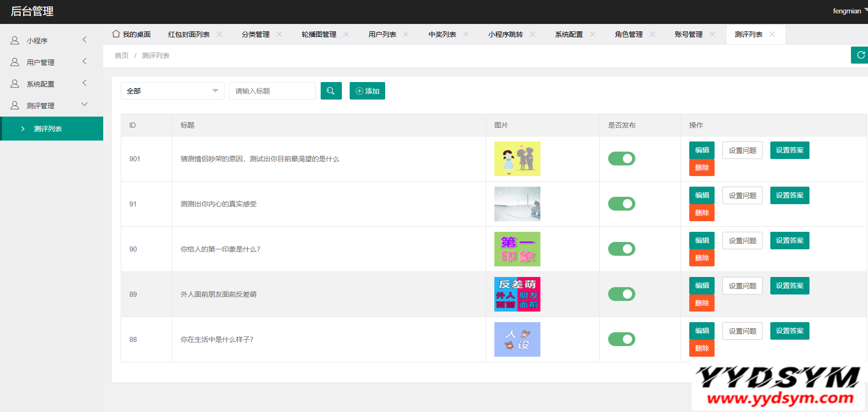This screenshot has width=868, height=412.
Task: Click the home icon on 我的桌面 tab
Action: coord(116,34)
